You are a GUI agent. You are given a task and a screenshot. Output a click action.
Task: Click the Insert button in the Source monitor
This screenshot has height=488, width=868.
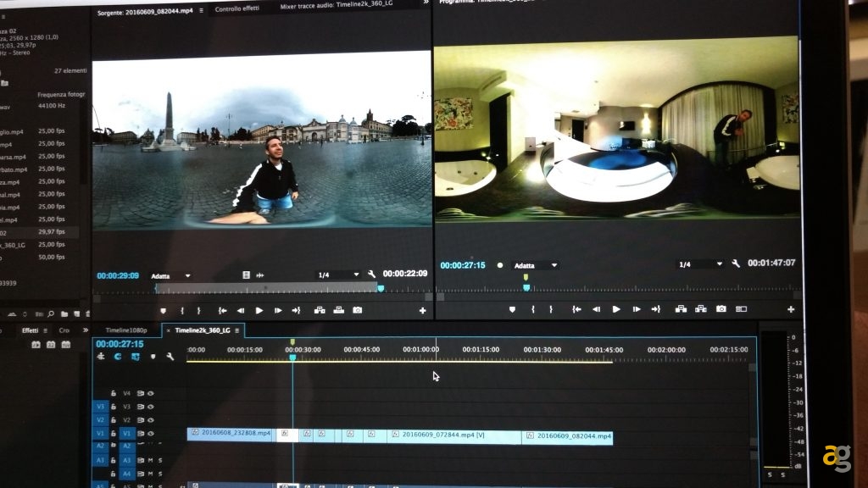tap(320, 311)
